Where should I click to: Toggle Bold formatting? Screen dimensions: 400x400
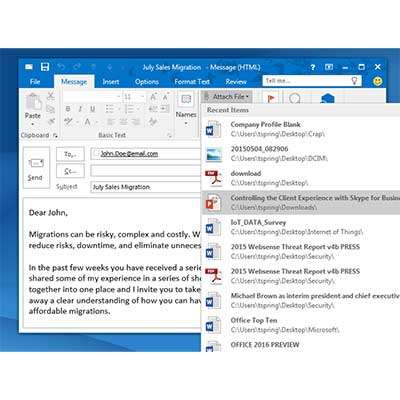[68, 109]
